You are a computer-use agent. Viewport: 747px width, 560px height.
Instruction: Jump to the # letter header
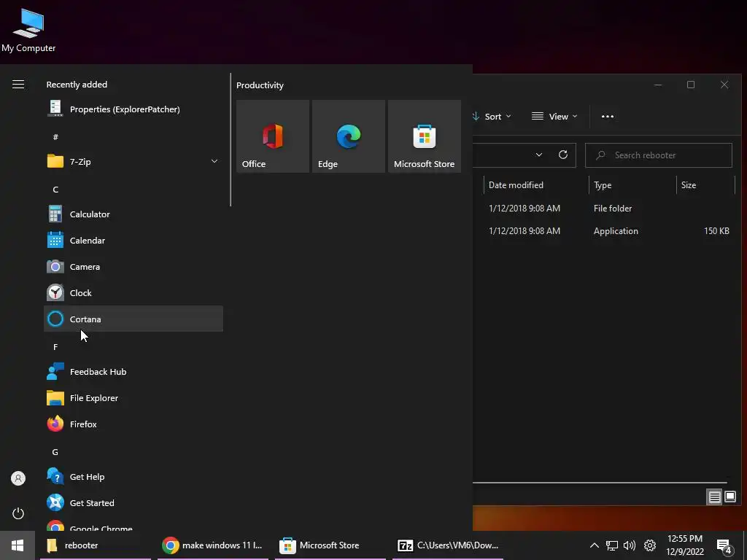tap(55, 137)
